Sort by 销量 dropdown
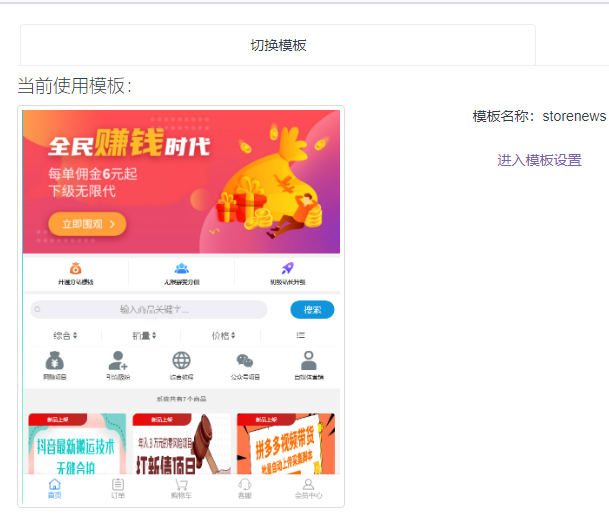 pos(144,336)
